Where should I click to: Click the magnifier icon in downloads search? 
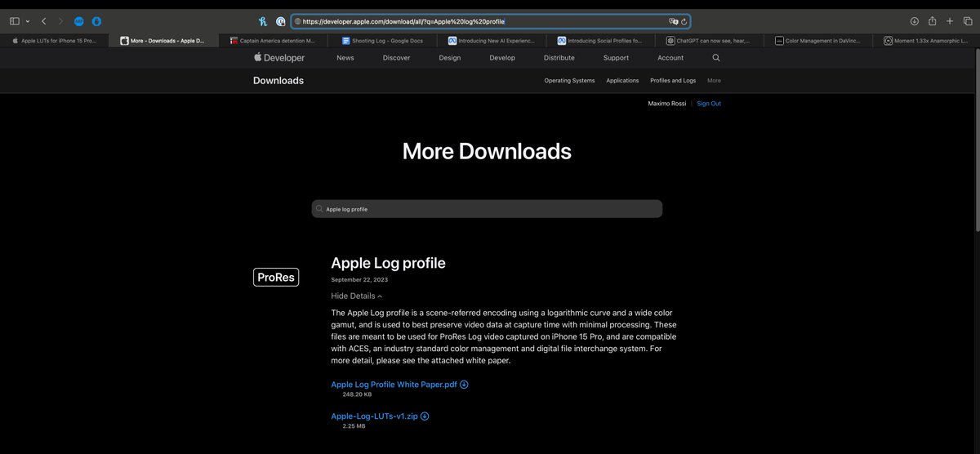click(320, 209)
